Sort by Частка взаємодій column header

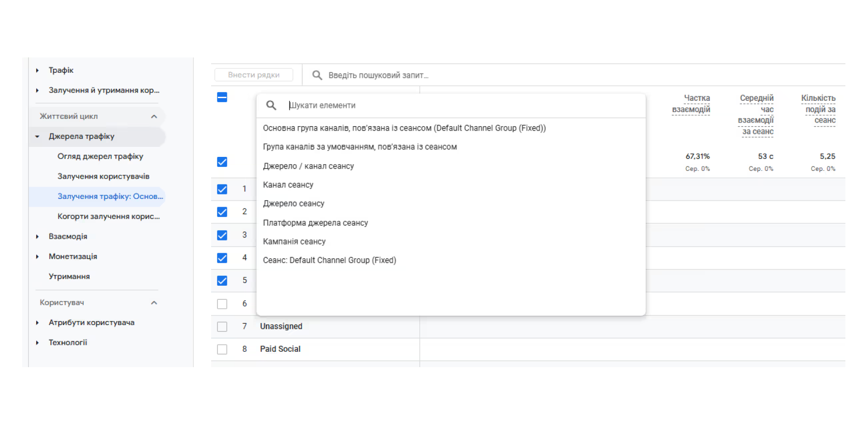tap(691, 104)
